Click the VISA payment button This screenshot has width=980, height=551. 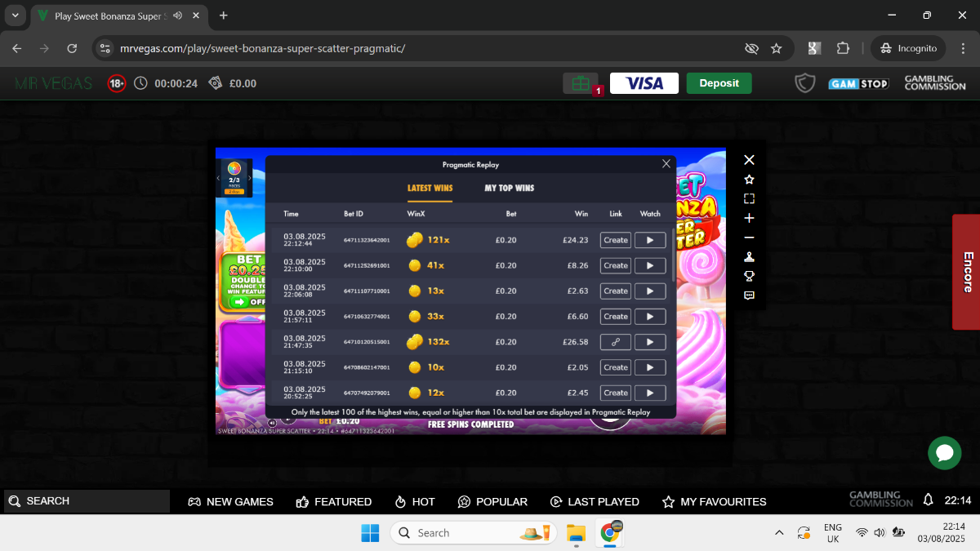(644, 83)
